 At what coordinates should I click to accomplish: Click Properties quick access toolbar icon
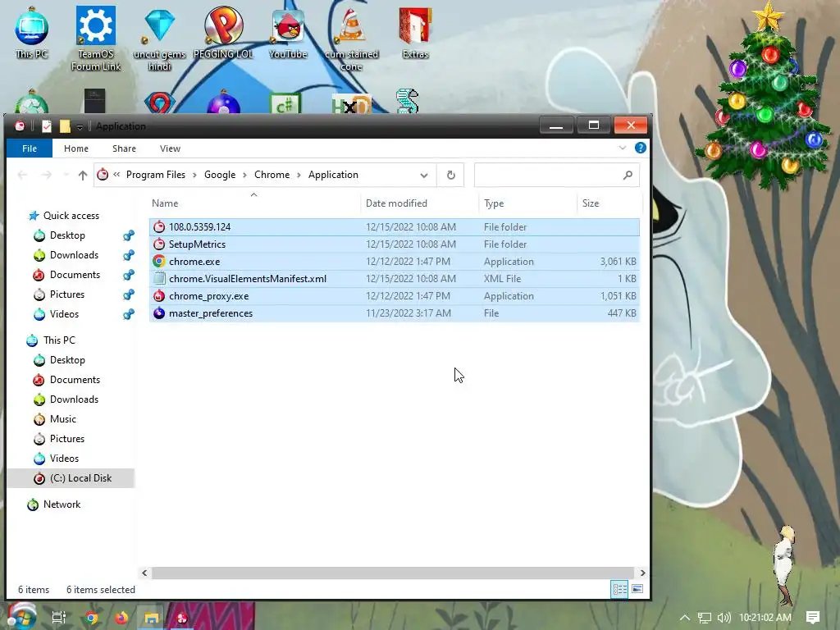(x=47, y=126)
